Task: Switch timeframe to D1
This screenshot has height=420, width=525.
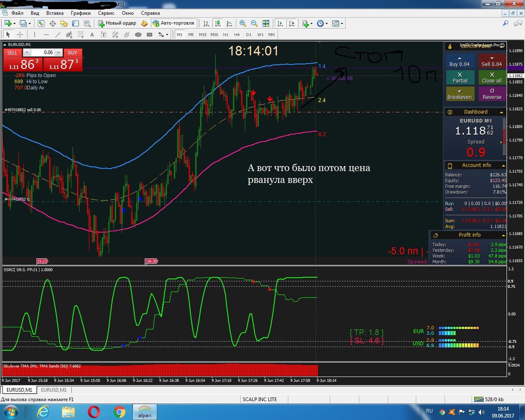Action: pyautogui.click(x=249, y=35)
